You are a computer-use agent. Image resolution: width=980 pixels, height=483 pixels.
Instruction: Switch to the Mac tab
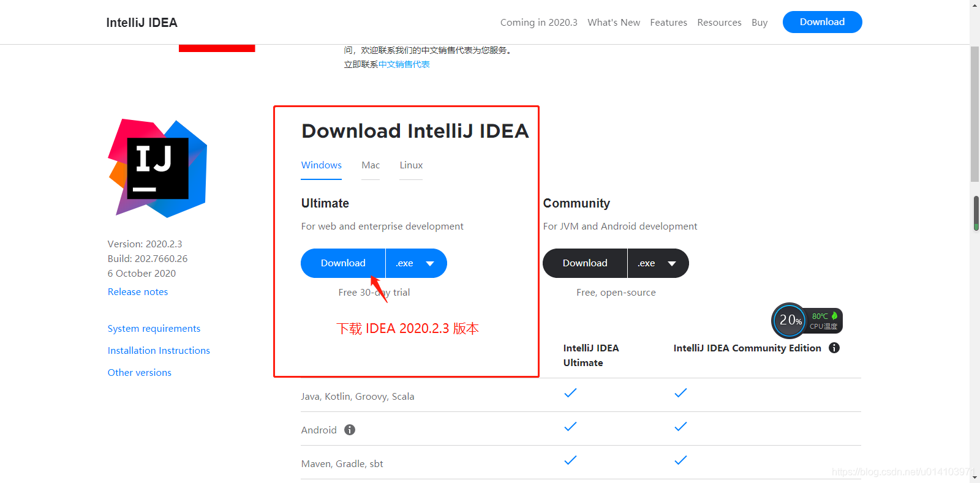371,165
